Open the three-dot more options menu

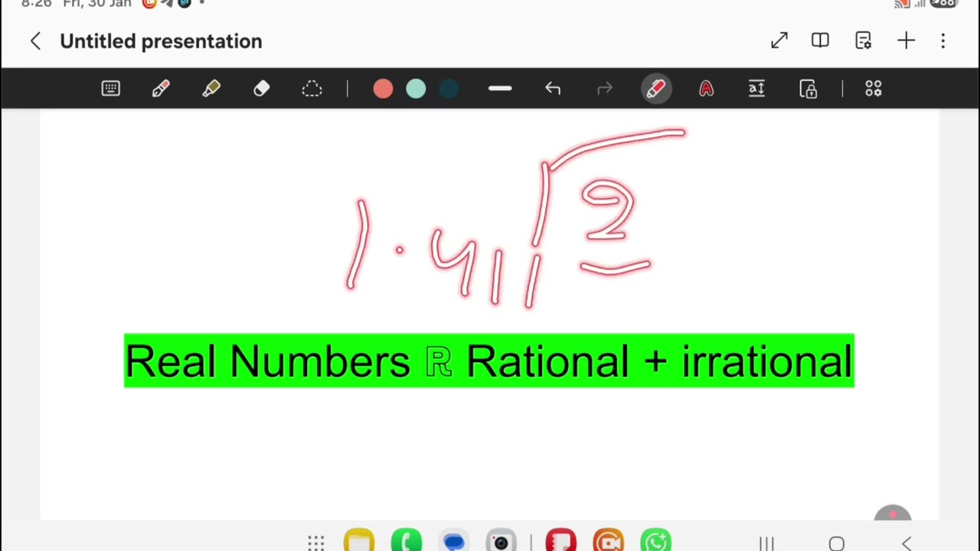[943, 41]
